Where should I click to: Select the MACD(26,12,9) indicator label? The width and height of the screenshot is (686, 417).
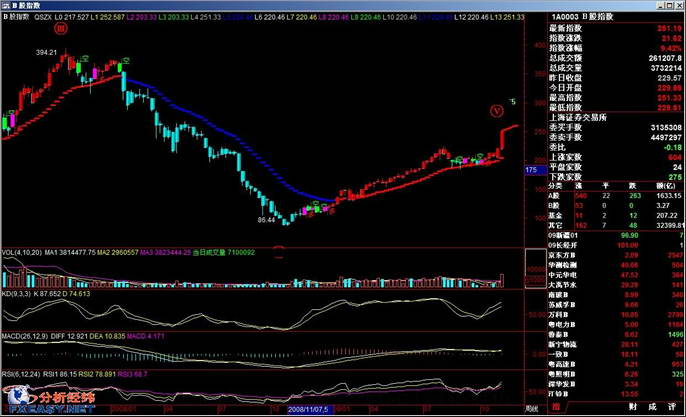tap(25, 336)
